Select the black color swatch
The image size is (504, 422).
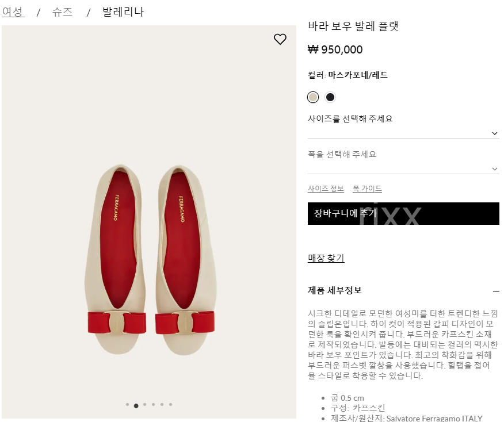point(330,97)
